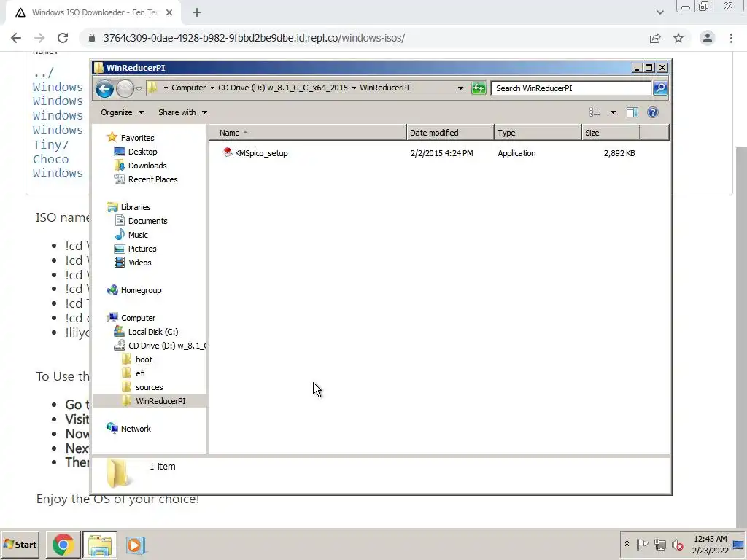Open Downloads in Favorites
This screenshot has width=747, height=560.
coord(147,166)
